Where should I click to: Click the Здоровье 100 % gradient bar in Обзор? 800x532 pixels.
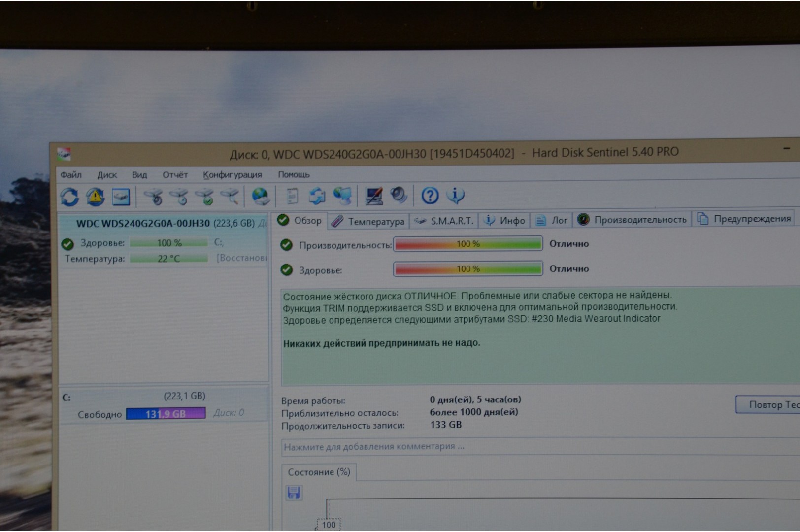[468, 269]
